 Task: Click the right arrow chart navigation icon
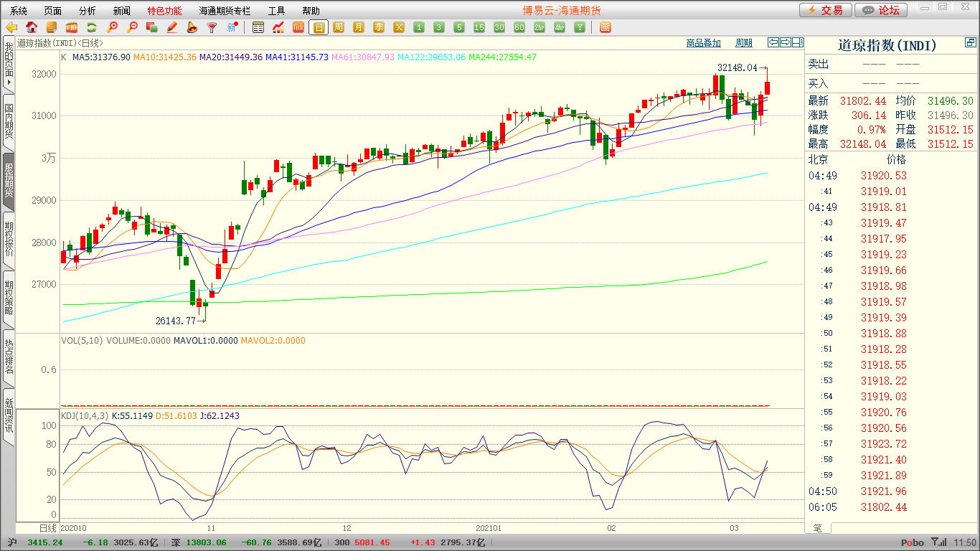[x=786, y=42]
